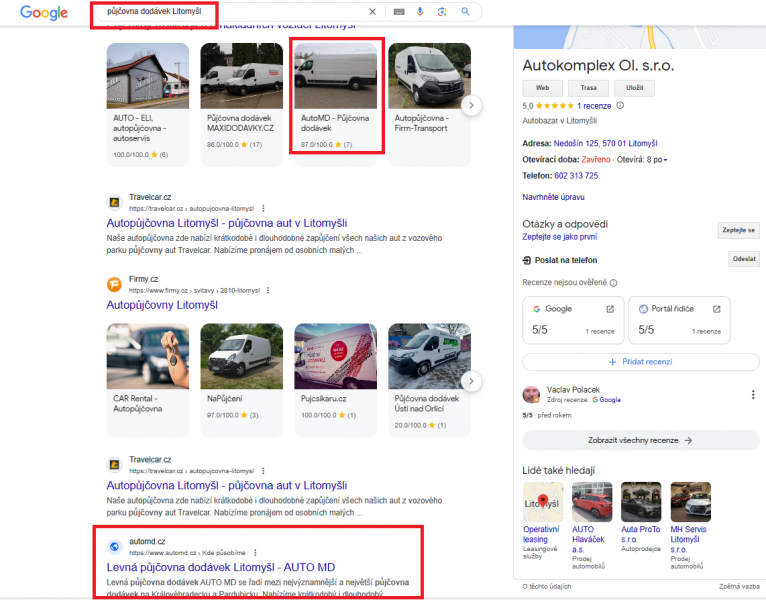Screen dimensions: 766x600
Task: Click the Web button for Autokomplex
Action: (542, 88)
